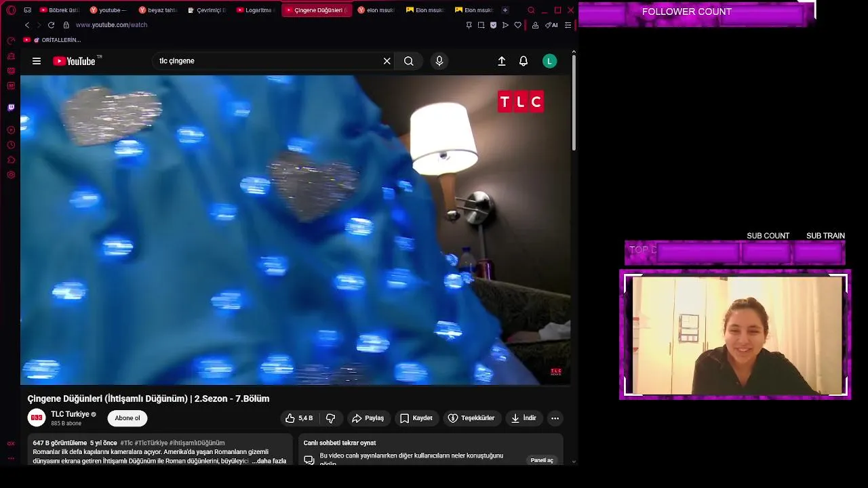This screenshot has height=488, width=868.
Task: Click the padlock site info icon
Action: (x=66, y=25)
